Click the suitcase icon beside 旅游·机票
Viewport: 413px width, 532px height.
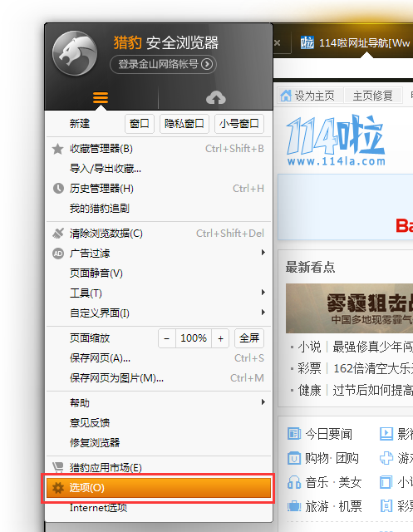pos(294,506)
